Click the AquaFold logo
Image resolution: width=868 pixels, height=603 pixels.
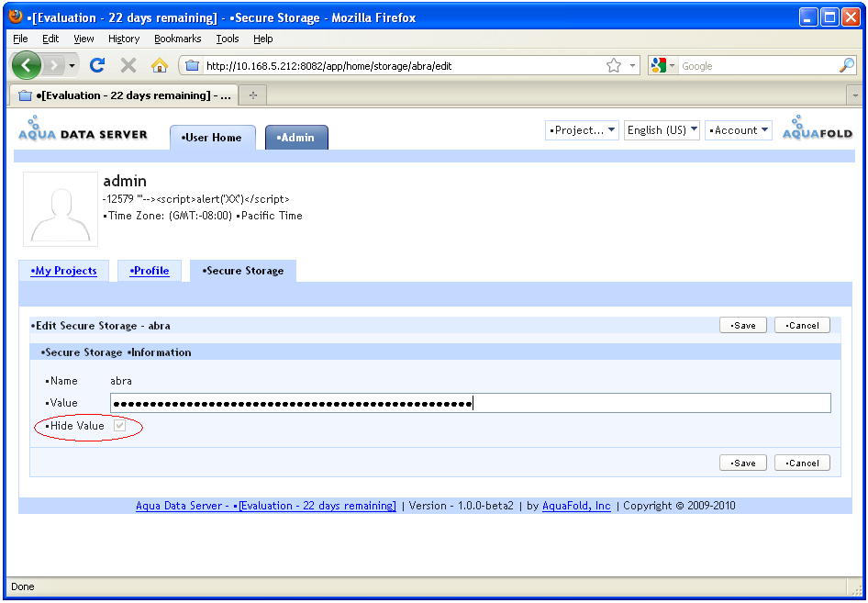[817, 128]
